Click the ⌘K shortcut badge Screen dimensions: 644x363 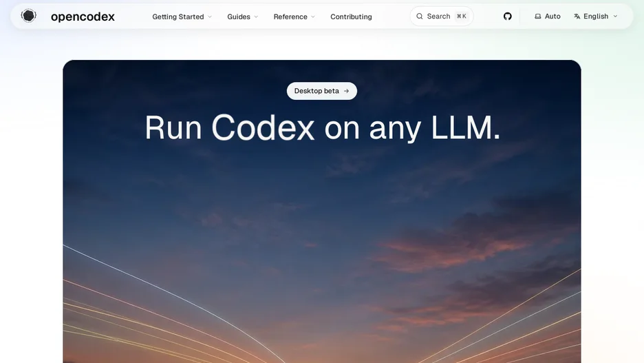pos(462,17)
